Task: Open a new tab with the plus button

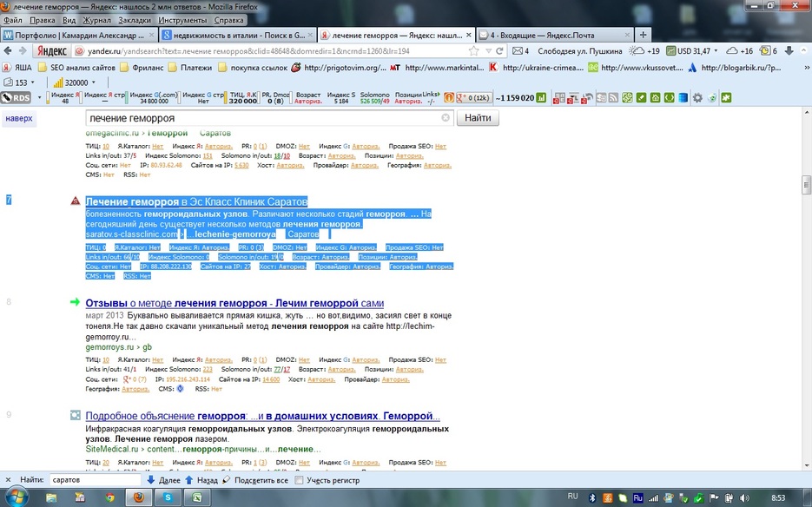Action: (643, 36)
